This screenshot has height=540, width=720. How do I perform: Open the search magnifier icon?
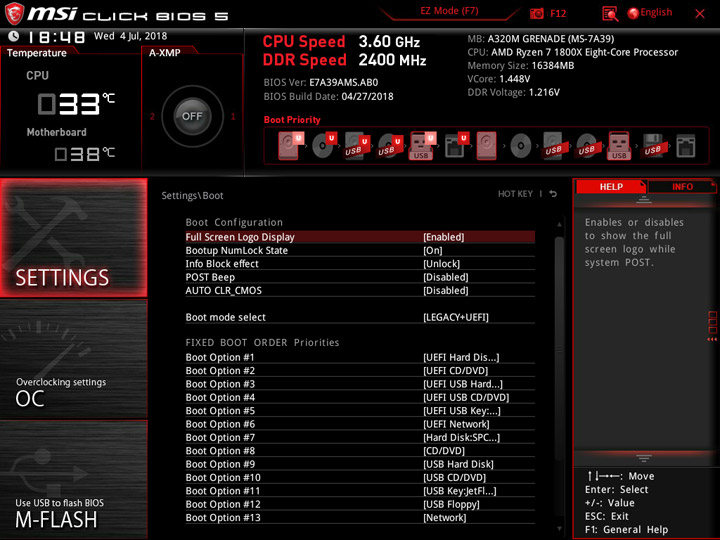click(x=610, y=14)
